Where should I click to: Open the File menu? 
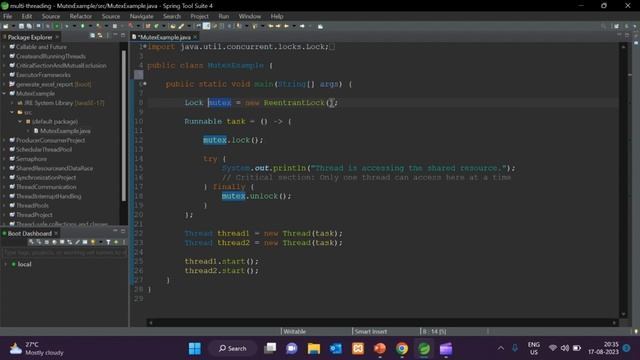(7, 16)
